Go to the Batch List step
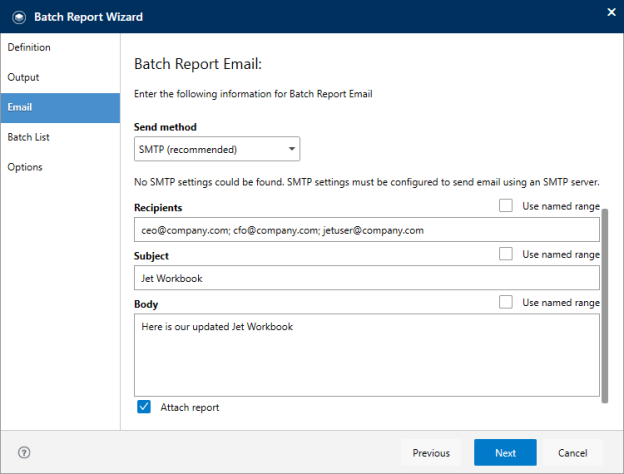 [60, 137]
